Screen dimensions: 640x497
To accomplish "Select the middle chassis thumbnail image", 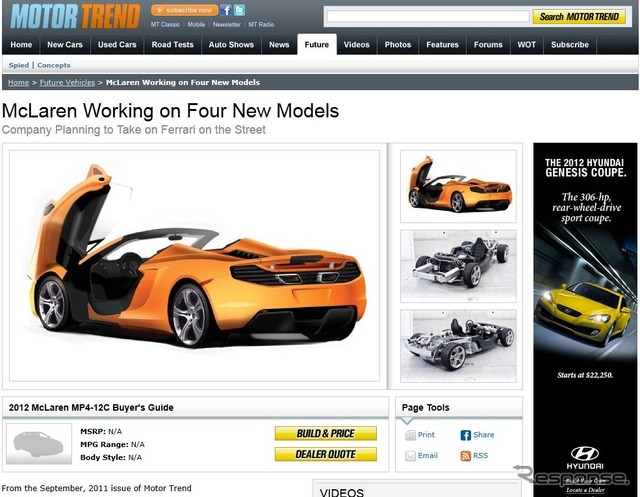I will tap(458, 266).
